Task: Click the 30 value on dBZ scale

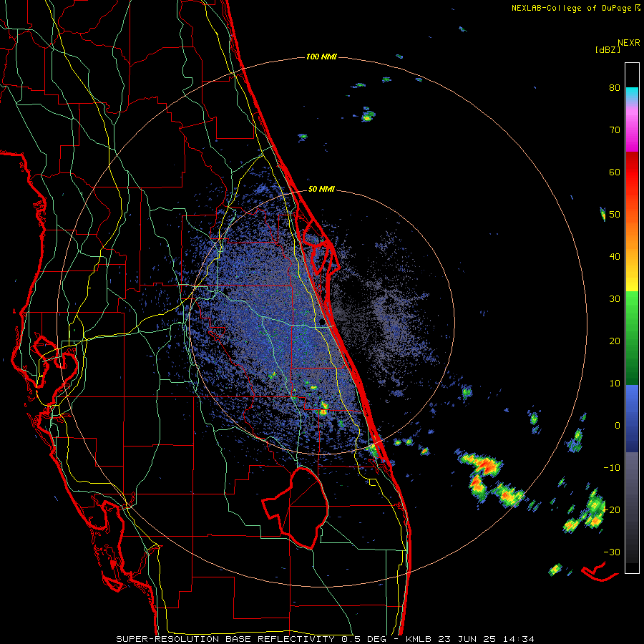Action: 615,299
